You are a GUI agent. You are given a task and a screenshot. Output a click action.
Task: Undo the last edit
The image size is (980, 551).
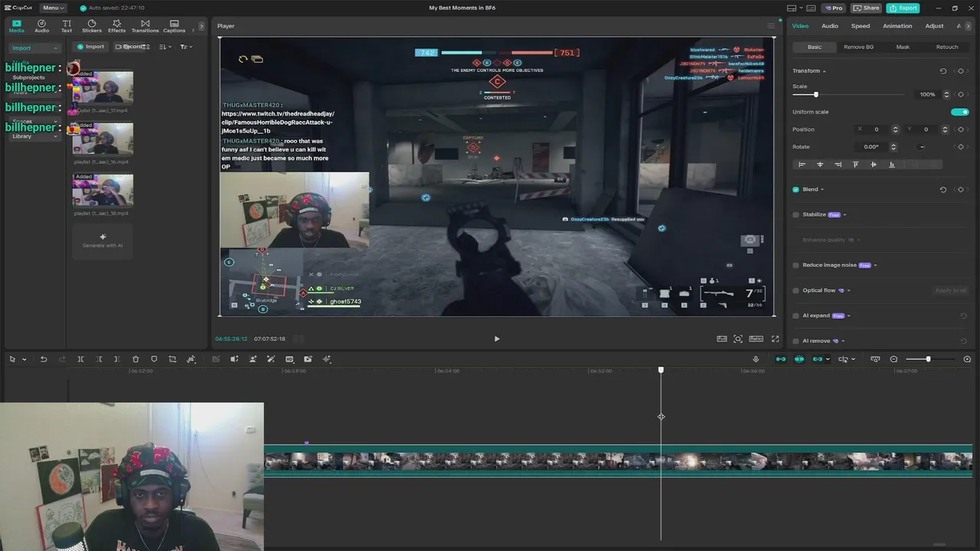(44, 359)
